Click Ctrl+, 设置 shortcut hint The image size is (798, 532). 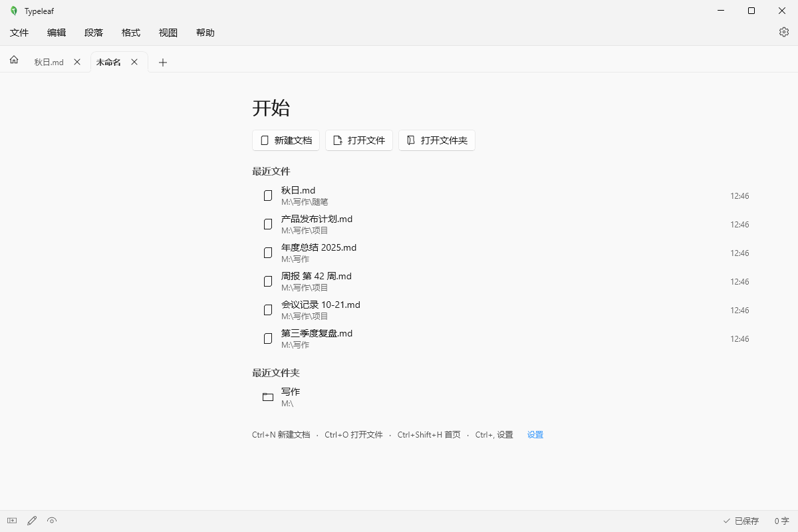tap(494, 435)
